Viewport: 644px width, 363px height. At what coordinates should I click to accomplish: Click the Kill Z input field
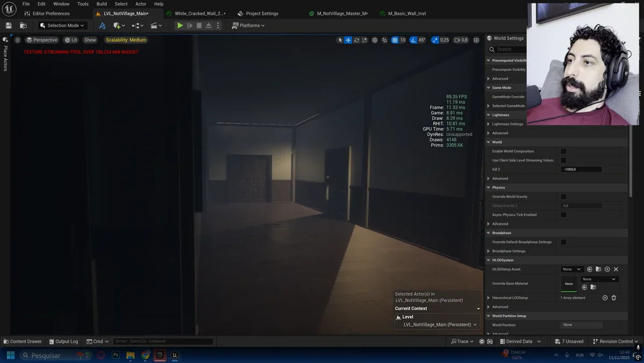pyautogui.click(x=581, y=169)
